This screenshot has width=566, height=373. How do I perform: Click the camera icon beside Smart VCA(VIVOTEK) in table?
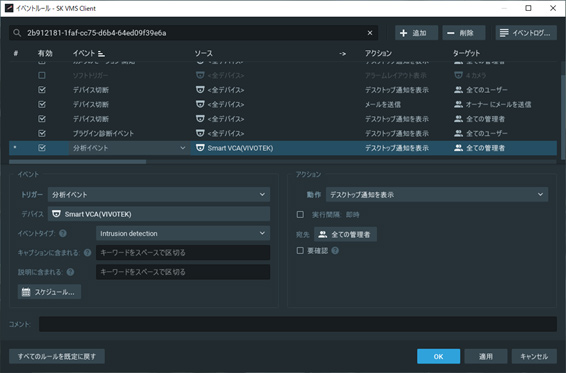[200, 148]
